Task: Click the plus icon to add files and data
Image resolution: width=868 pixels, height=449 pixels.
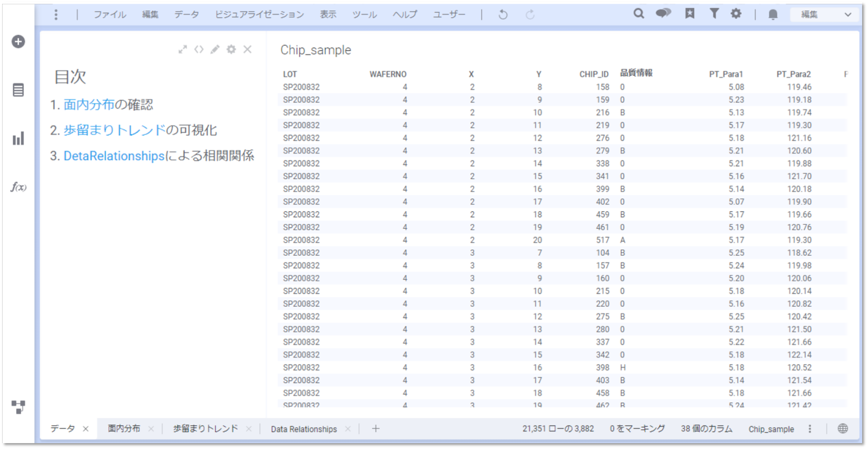Action: 18,41
